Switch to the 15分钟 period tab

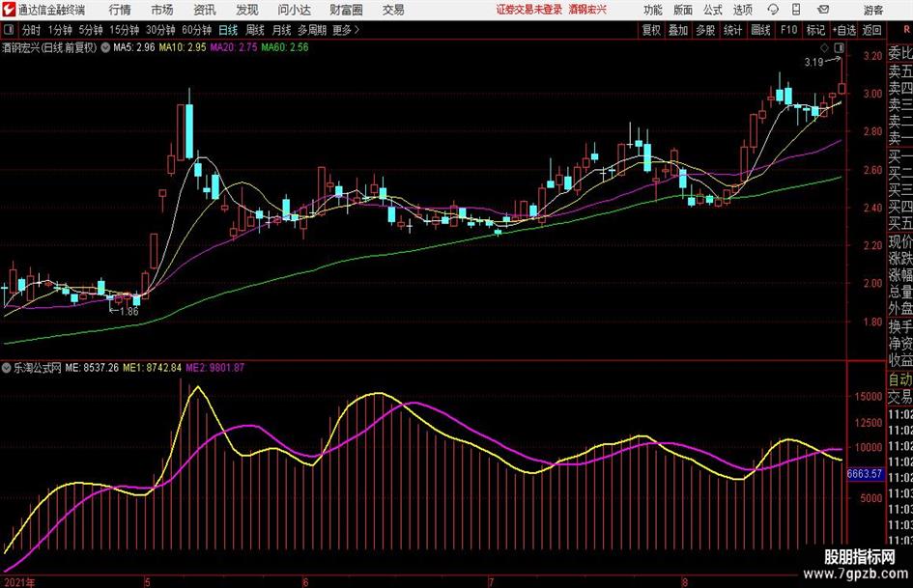125,30
